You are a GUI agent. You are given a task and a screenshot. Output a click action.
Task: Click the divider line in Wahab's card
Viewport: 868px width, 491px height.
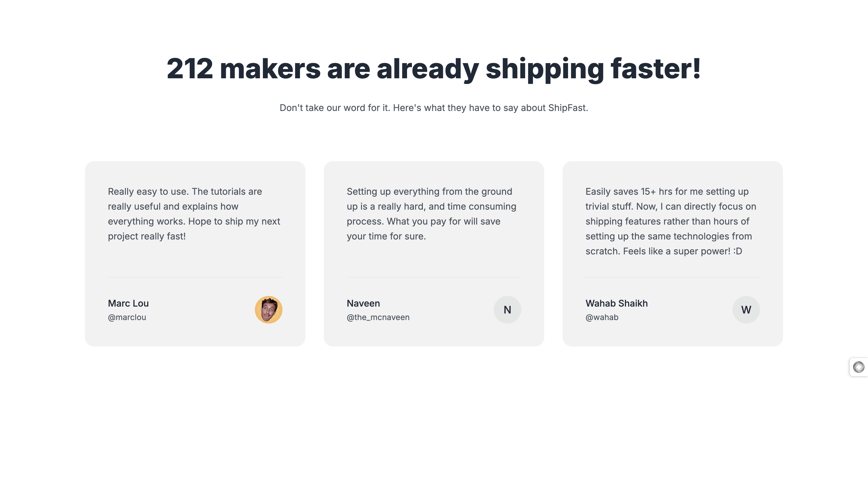[673, 277]
